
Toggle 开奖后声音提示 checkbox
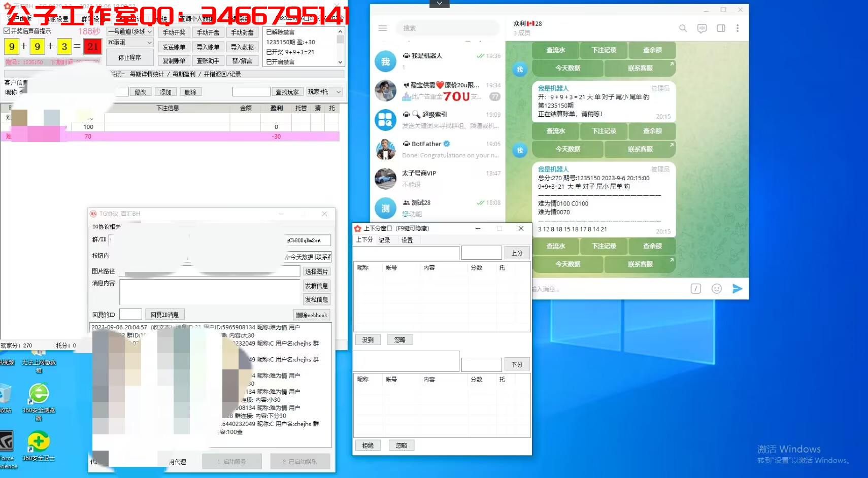point(7,31)
